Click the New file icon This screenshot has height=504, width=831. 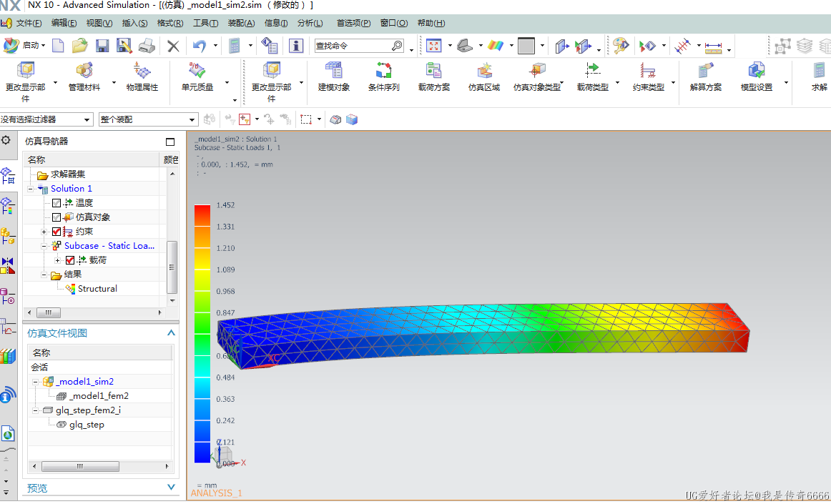pyautogui.click(x=58, y=46)
